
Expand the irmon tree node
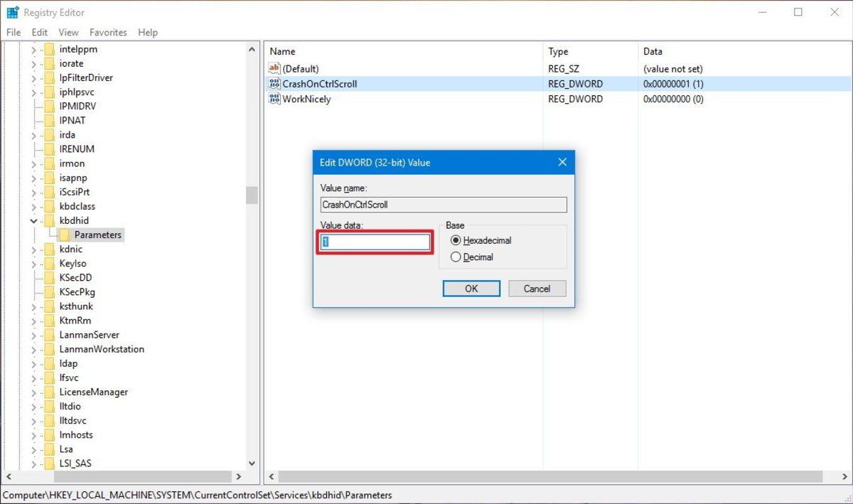(33, 163)
